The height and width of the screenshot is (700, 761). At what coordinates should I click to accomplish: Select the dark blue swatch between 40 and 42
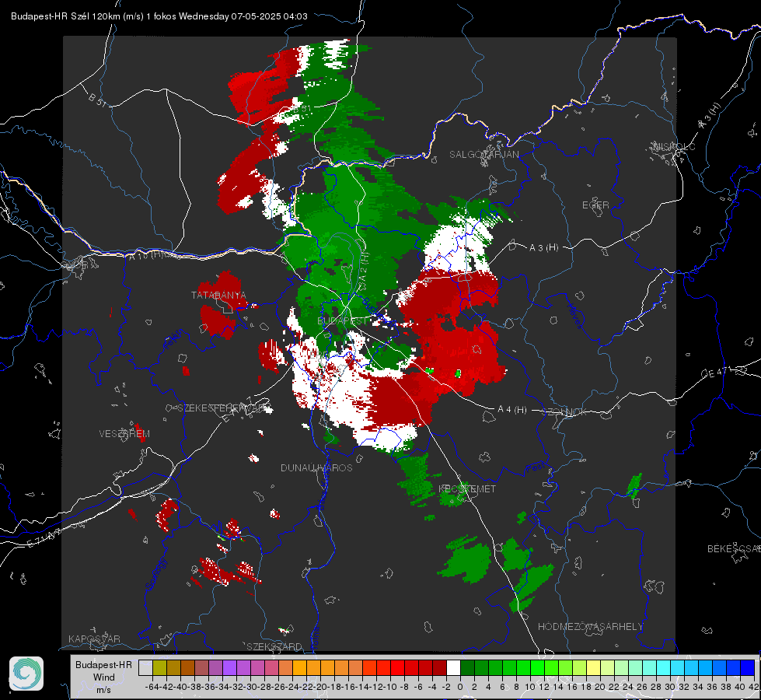point(748,667)
